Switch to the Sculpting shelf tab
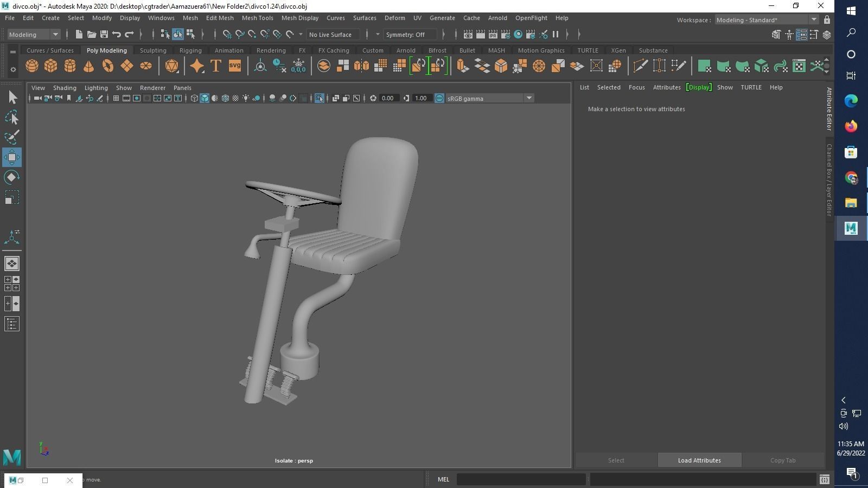The image size is (868, 488). coord(153,50)
